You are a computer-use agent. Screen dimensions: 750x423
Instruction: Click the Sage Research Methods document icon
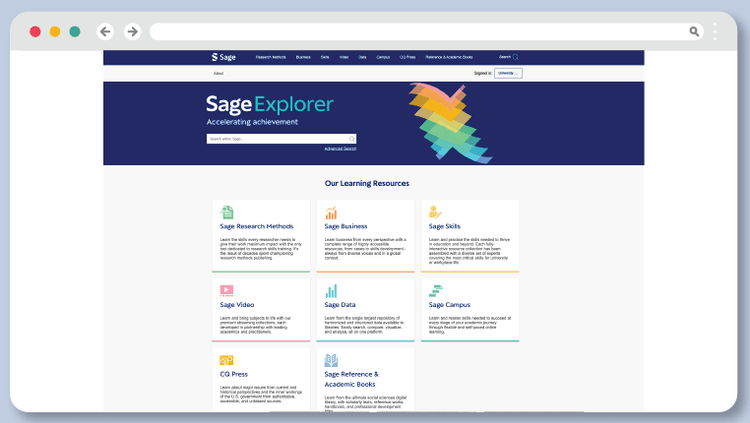tap(227, 212)
